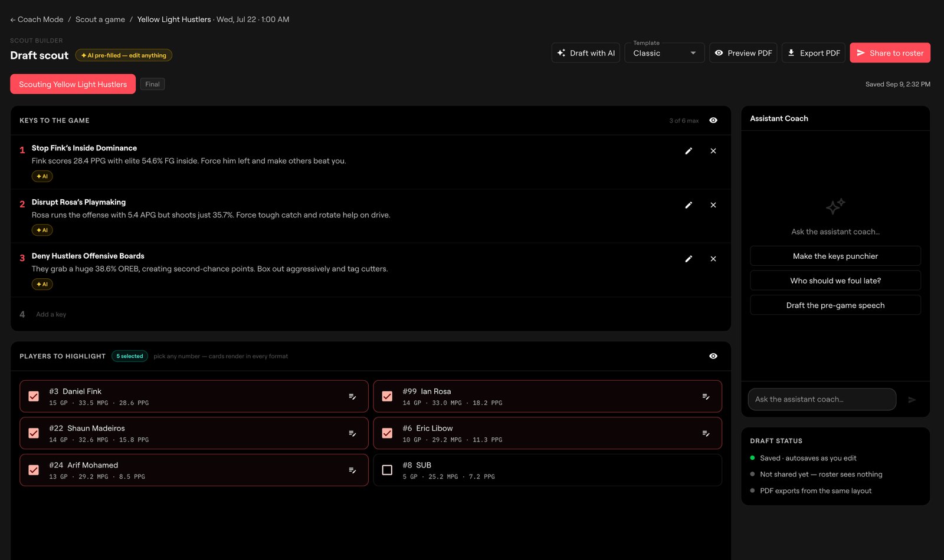Focus the Ask the assistant coach input
944x560 pixels.
822,400
